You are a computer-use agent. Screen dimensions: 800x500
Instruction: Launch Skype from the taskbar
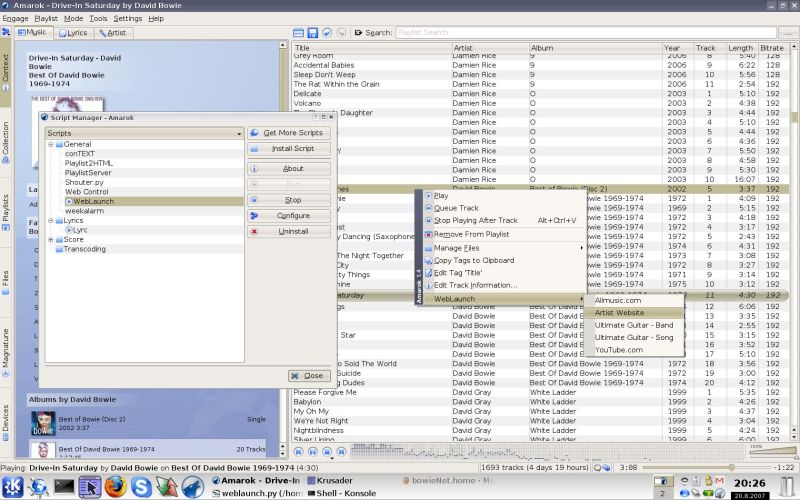pos(141,487)
